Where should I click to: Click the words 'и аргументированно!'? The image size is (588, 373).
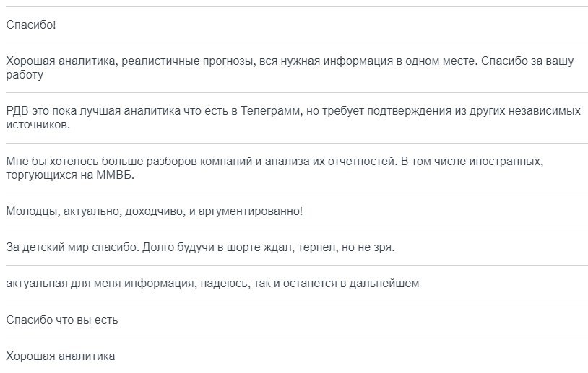pos(246,211)
